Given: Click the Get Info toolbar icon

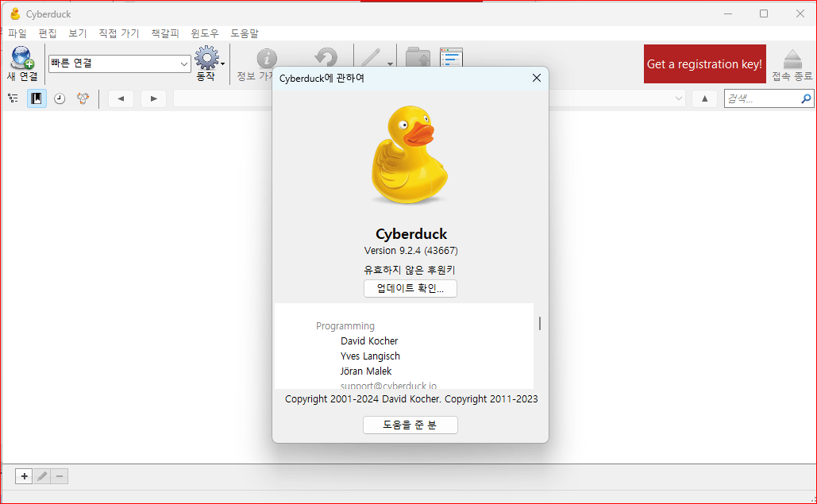Looking at the screenshot, I should tap(266, 58).
